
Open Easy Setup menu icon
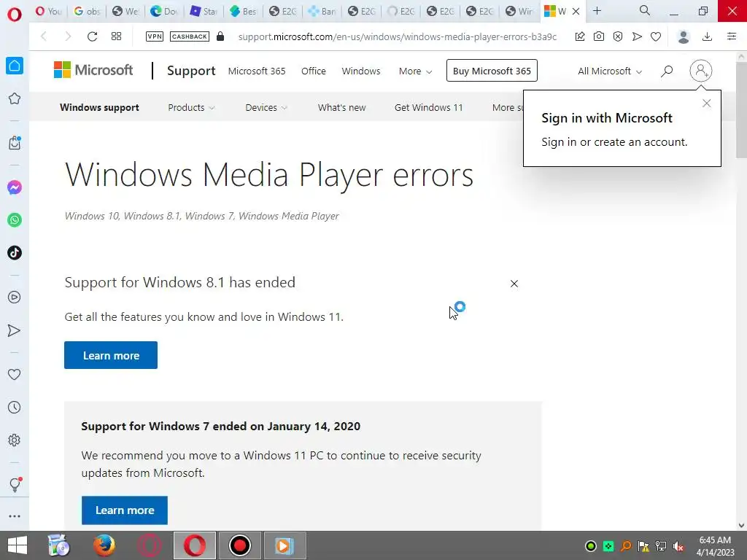(x=732, y=36)
